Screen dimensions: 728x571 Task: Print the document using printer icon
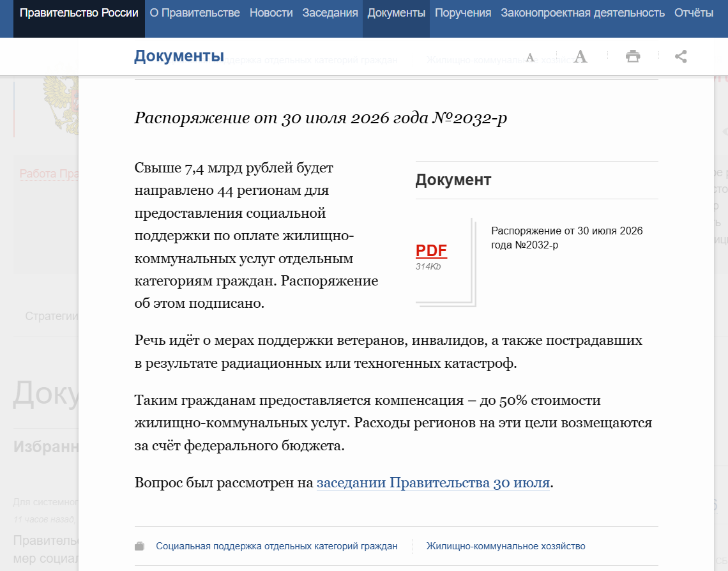tap(633, 57)
